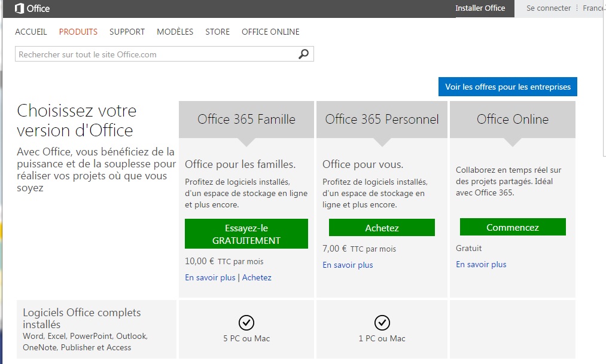Open the ACCUEIL menu

31,32
